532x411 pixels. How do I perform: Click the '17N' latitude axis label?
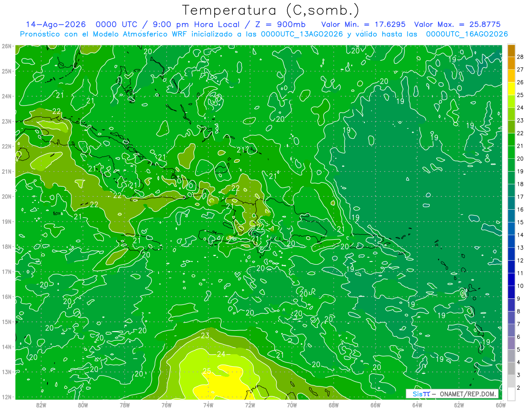coord(6,271)
